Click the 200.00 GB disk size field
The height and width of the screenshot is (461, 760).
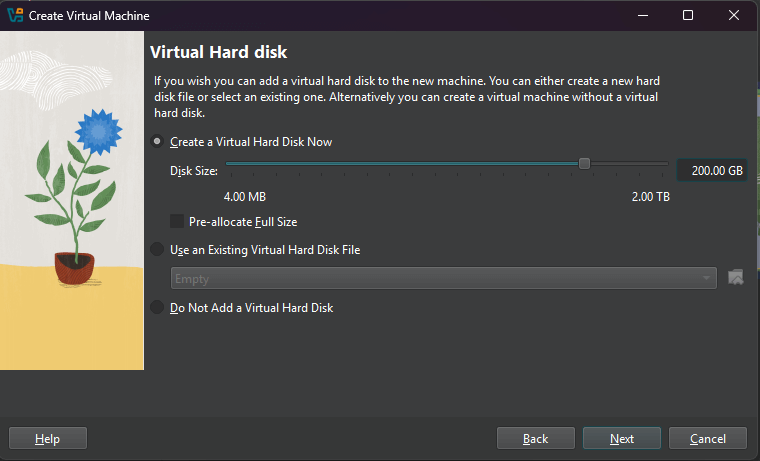coord(711,170)
